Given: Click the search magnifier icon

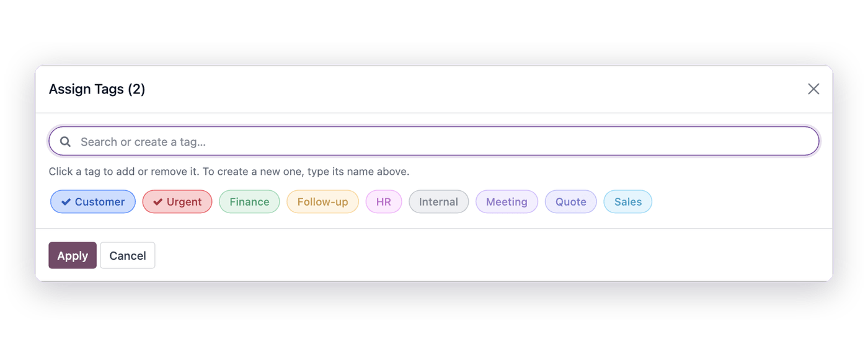Looking at the screenshot, I should coord(65,142).
